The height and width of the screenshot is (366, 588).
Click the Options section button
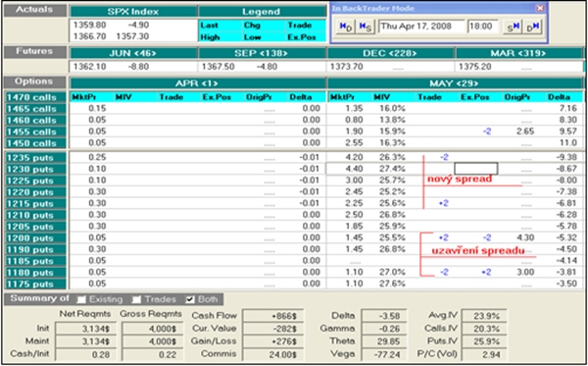coord(35,82)
